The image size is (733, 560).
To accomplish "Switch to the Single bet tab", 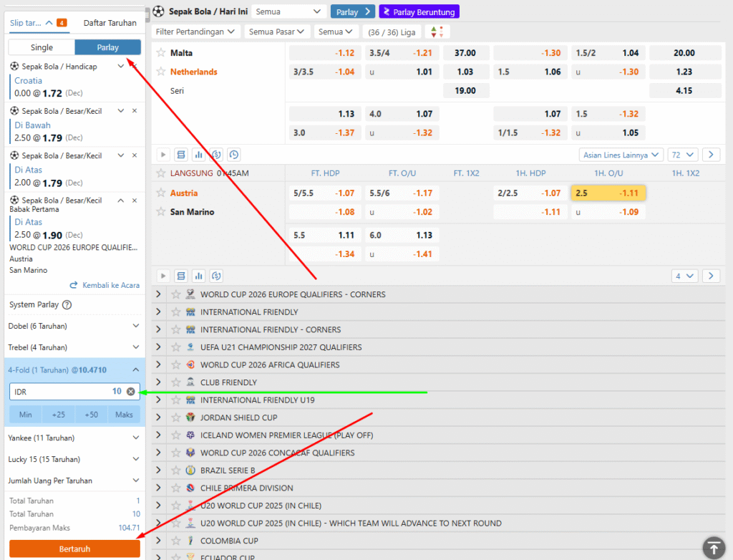I will pyautogui.click(x=42, y=47).
